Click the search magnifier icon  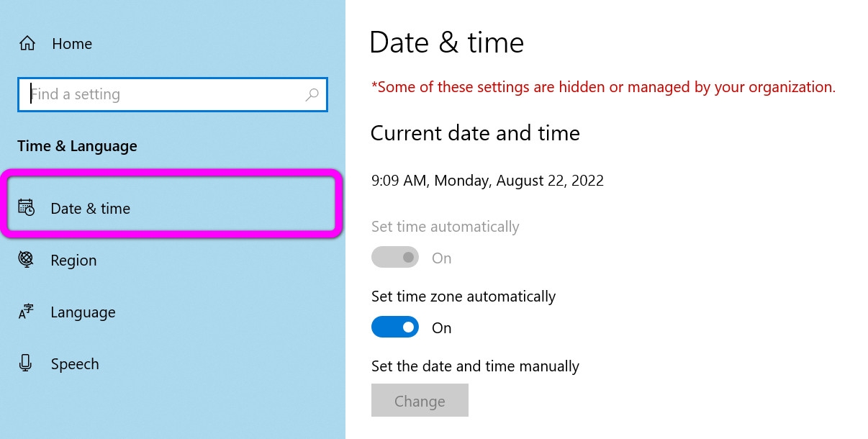pos(312,94)
